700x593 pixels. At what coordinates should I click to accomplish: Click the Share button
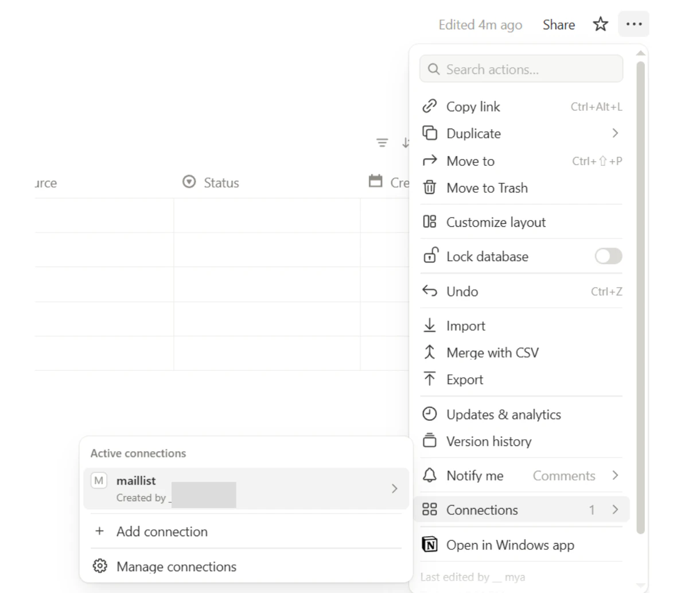559,25
